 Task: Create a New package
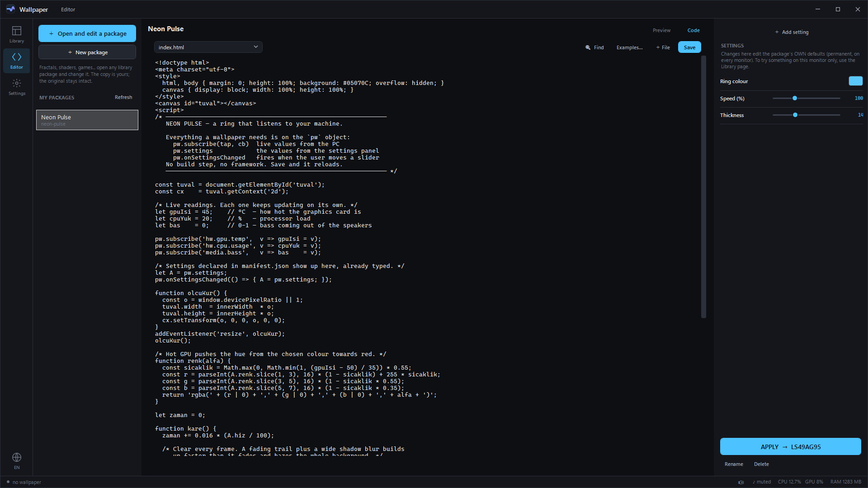[x=87, y=52]
